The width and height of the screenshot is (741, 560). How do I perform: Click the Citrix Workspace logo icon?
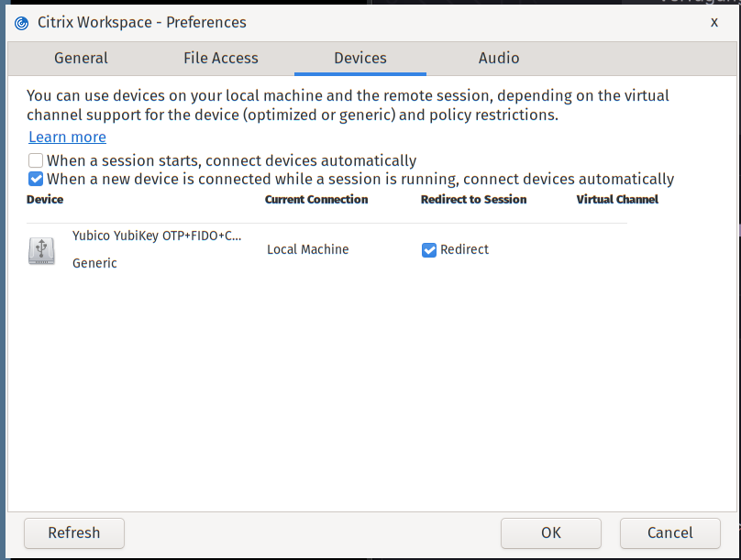coord(21,23)
